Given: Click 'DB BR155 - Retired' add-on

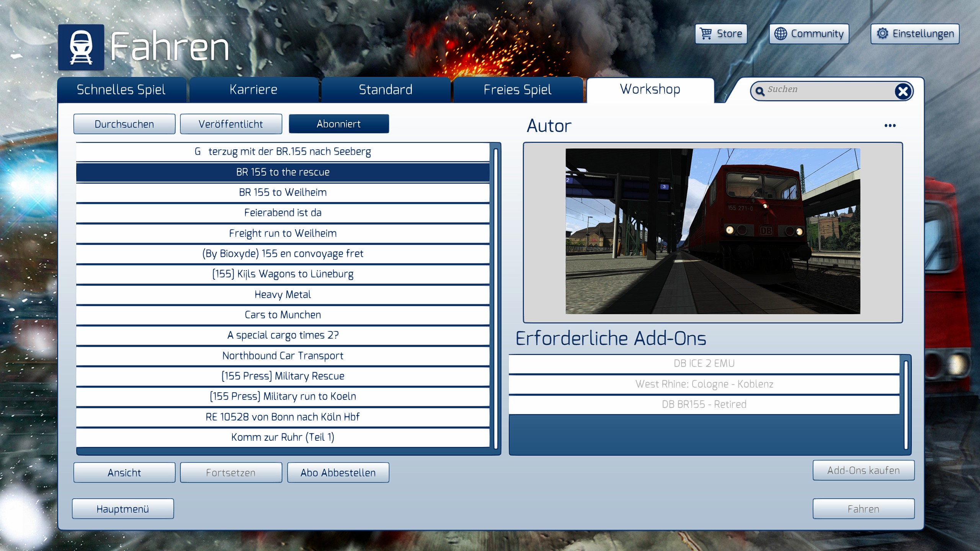Looking at the screenshot, I should 704,404.
